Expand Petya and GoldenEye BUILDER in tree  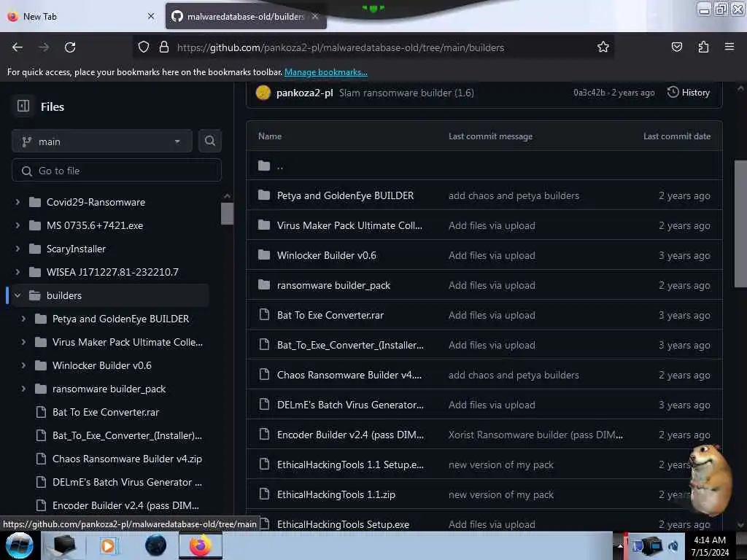(x=23, y=319)
